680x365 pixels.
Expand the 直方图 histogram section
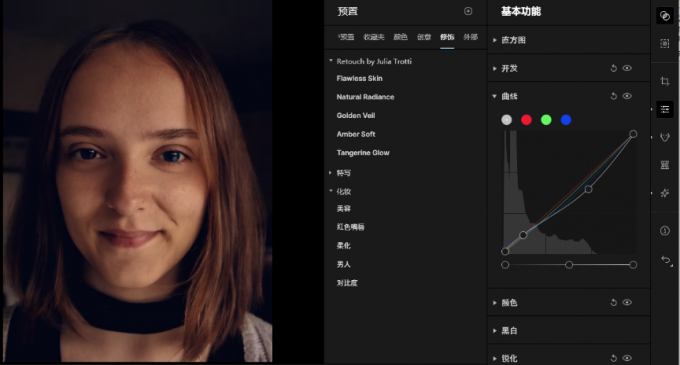pyautogui.click(x=494, y=40)
